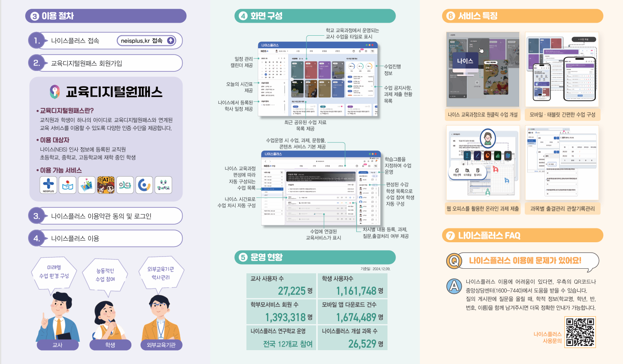
Task: Click the 이용 절차 section header
Action: pos(106,16)
